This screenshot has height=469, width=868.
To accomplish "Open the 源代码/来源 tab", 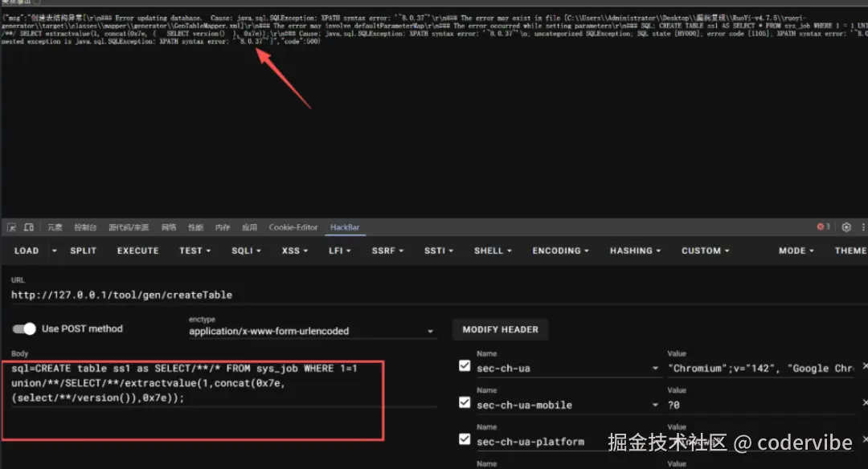I will coord(129,227).
